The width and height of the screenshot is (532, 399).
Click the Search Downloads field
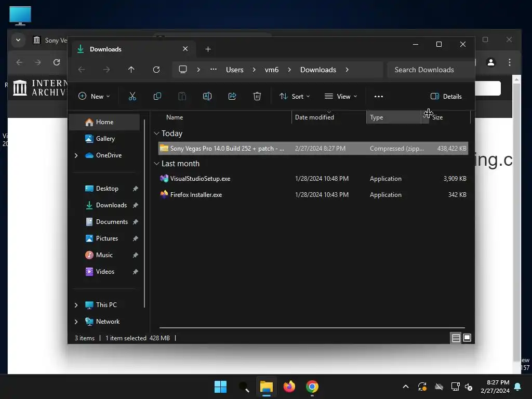pos(430,70)
